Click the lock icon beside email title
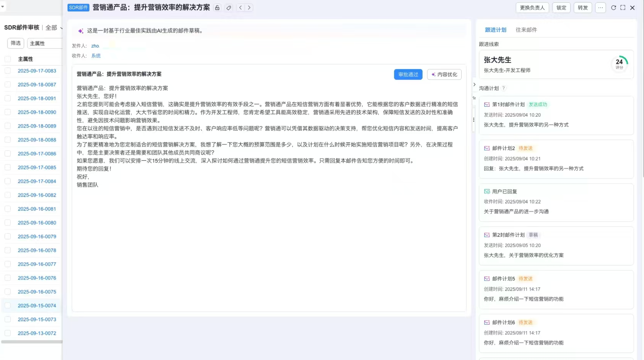The image size is (644, 360). 217,8
